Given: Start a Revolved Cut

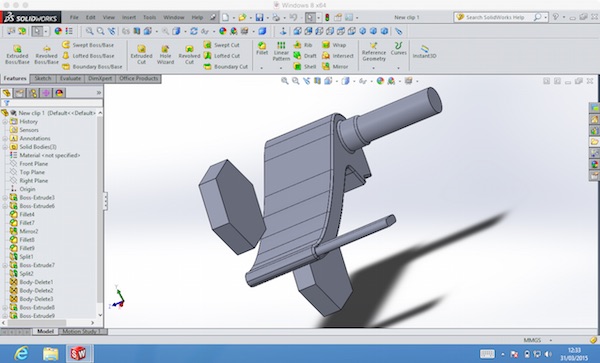Looking at the screenshot, I should pos(189,54).
